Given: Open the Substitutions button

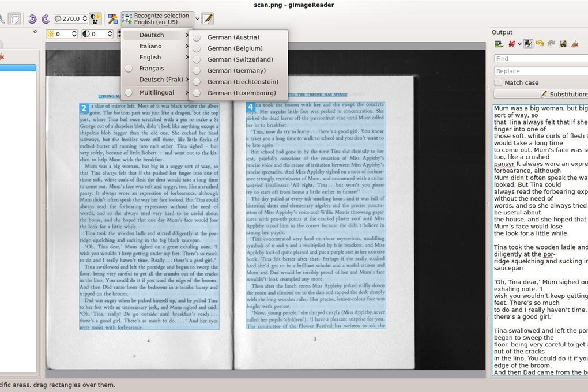Looking at the screenshot, I should click(x=541, y=94).
